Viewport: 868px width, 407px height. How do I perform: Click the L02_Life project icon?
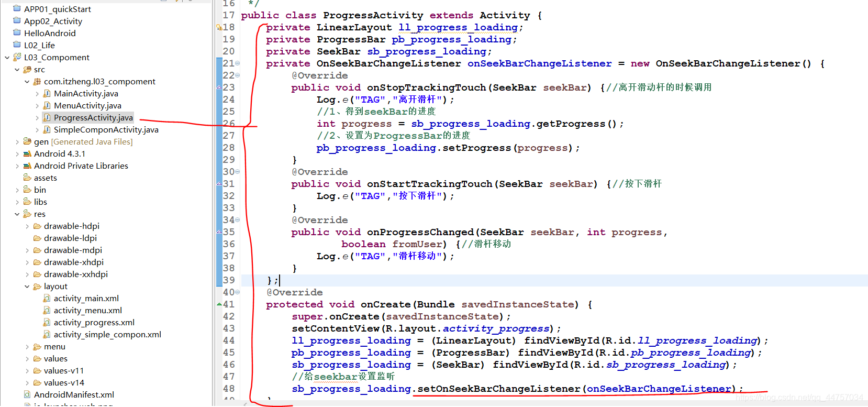17,45
